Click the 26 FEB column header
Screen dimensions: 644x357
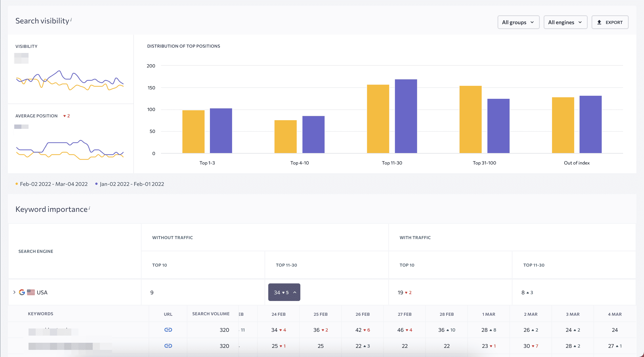click(363, 314)
